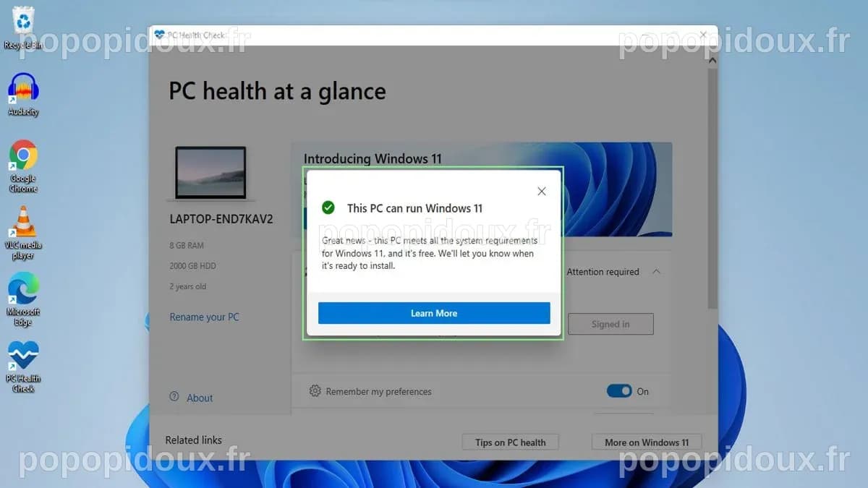The image size is (868, 488).
Task: Click the Signed in button
Action: point(610,324)
